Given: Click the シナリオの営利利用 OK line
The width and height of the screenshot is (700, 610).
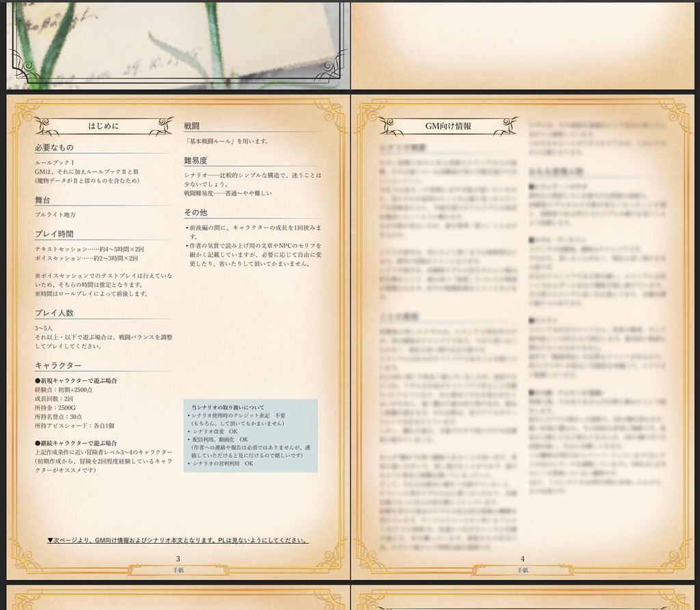Looking at the screenshot, I should click(220, 464).
